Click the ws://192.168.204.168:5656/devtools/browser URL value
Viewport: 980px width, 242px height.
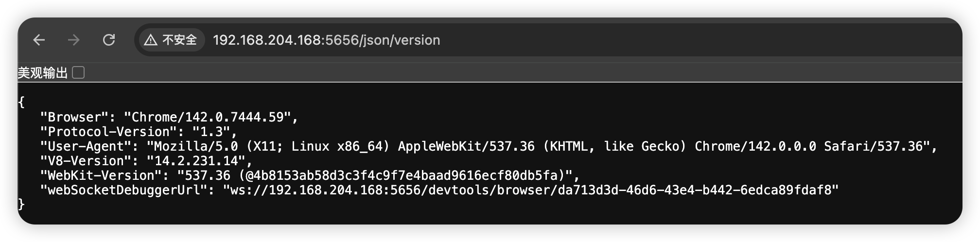coord(531,190)
